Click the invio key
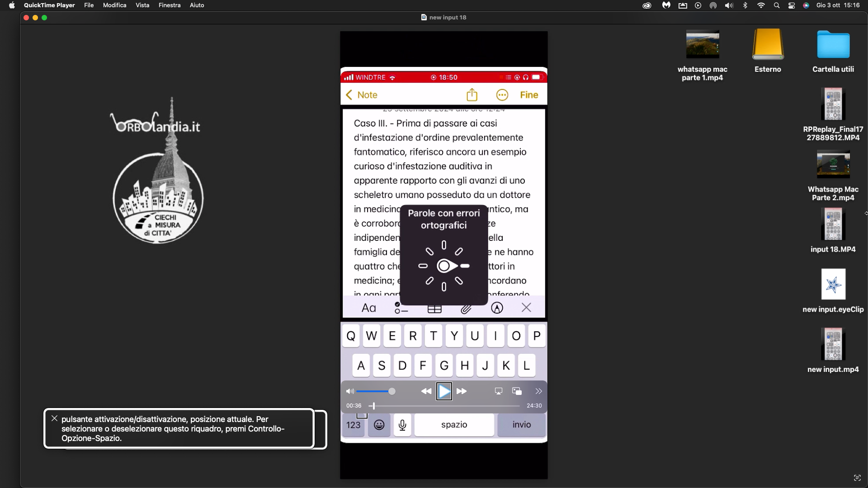Viewport: 868px width, 488px height. [x=521, y=425]
